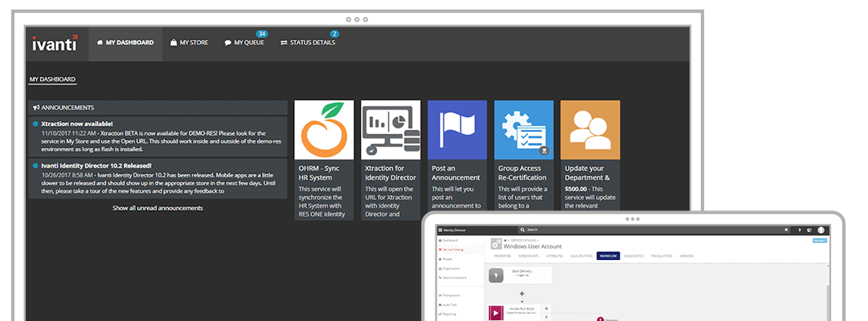Viewport: 868px width, 321px height.
Task: Switch to the Qualification tab
Action: 581,256
